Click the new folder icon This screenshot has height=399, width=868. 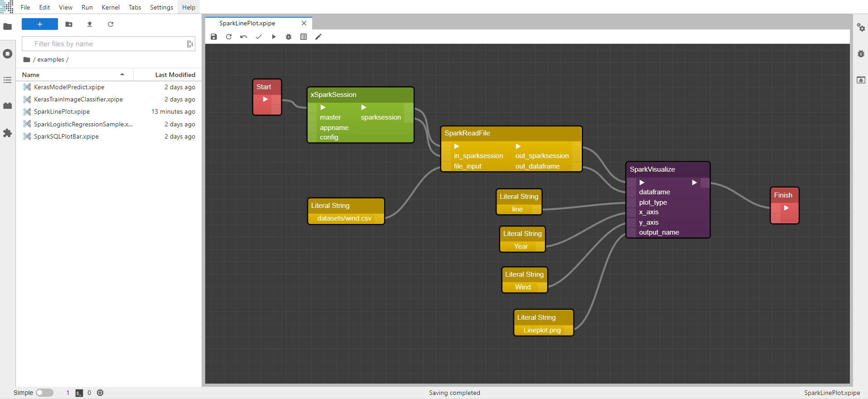69,24
